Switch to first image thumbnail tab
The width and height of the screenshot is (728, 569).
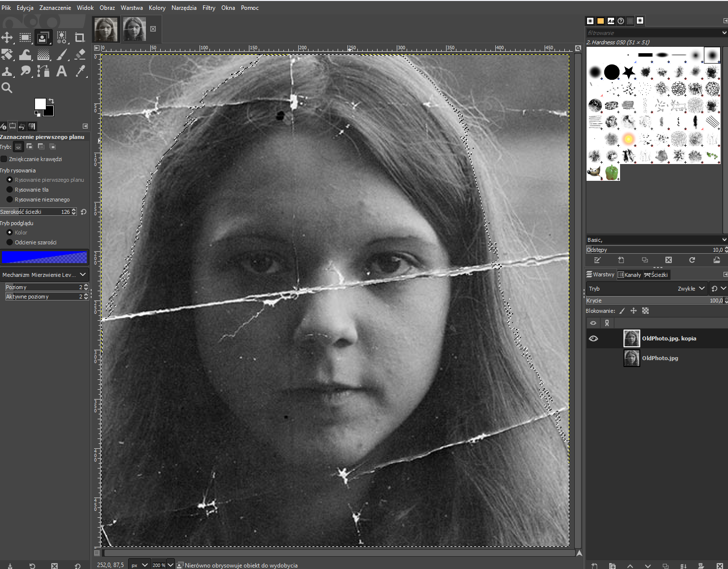coord(106,29)
